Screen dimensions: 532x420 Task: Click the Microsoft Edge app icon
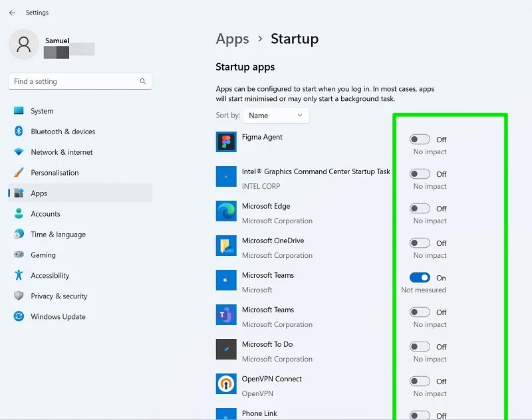click(x=226, y=211)
